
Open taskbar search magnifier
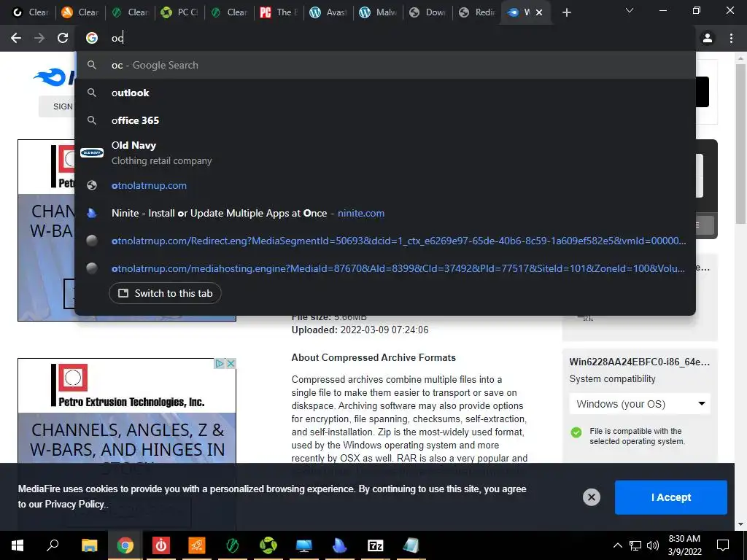pos(53,545)
